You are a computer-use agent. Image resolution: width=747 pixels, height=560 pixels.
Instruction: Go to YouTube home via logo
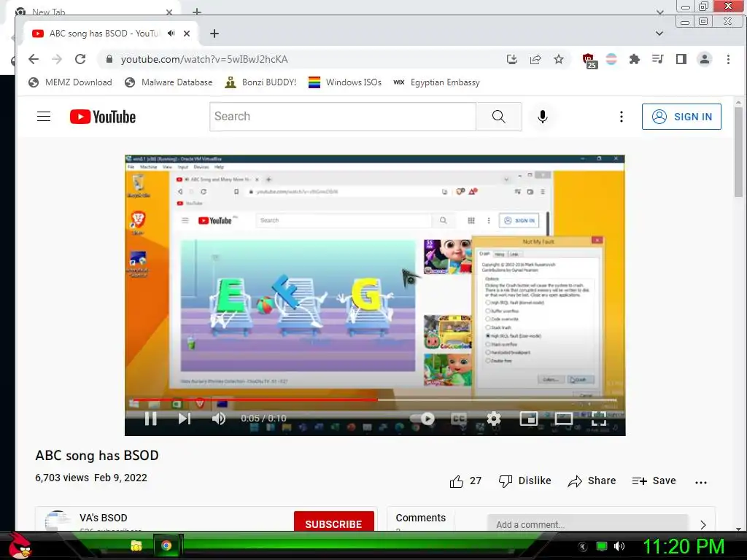[103, 117]
